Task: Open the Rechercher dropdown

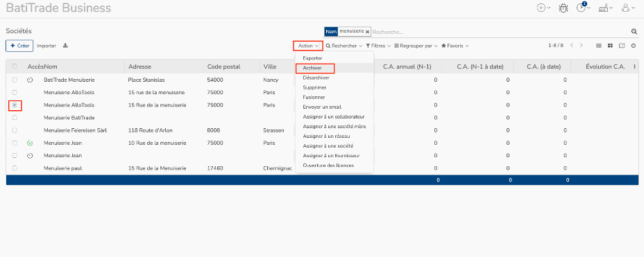Action: (344, 46)
